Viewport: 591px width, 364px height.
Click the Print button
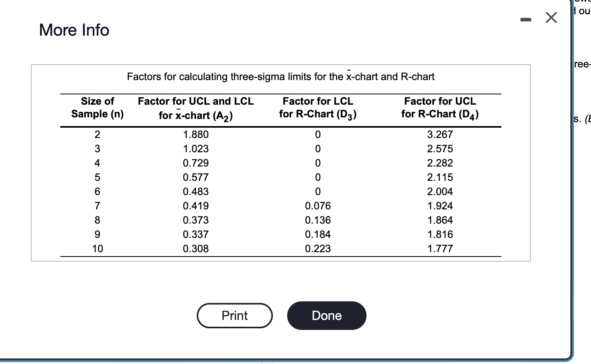[x=235, y=315]
